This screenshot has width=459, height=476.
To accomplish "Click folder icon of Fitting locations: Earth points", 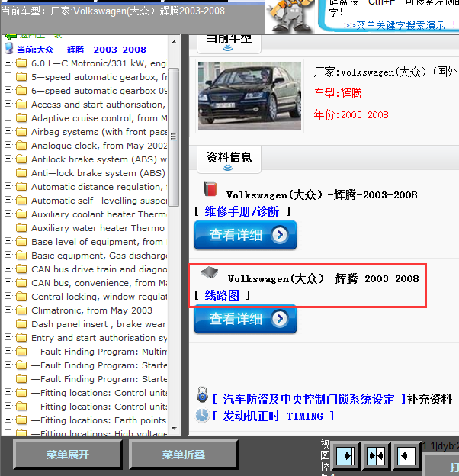I will (x=21, y=420).
